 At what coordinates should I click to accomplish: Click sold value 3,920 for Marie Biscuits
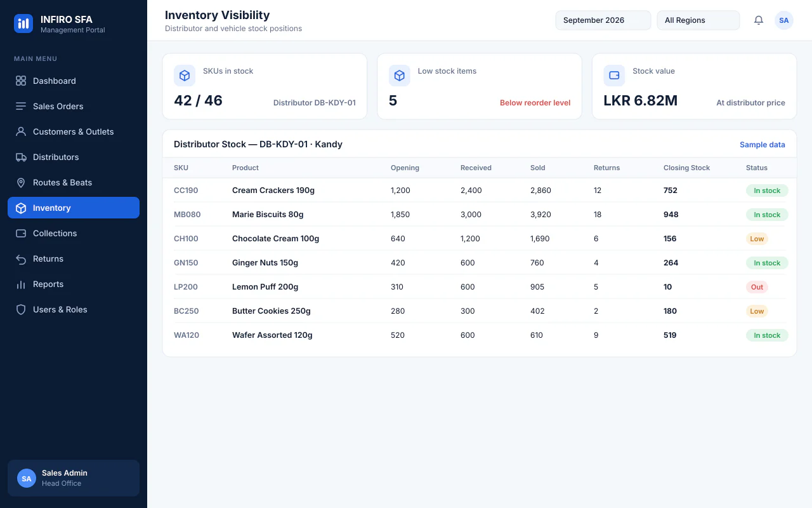540,215
